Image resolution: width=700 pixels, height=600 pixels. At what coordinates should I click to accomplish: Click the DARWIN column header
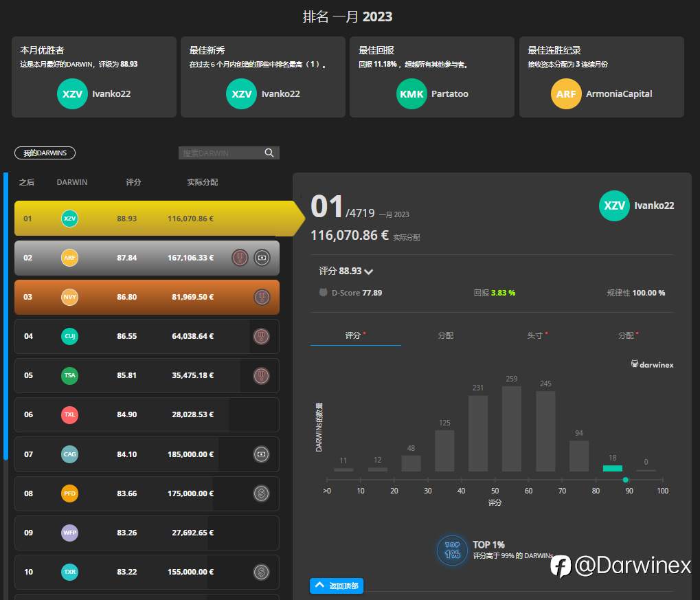tap(72, 182)
